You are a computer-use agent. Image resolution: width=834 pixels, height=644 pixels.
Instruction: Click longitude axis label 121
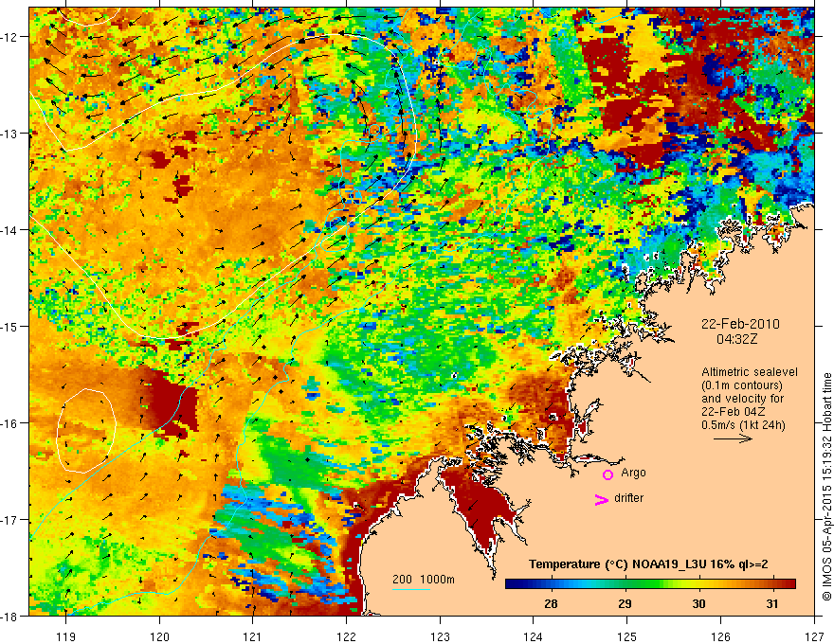click(253, 636)
